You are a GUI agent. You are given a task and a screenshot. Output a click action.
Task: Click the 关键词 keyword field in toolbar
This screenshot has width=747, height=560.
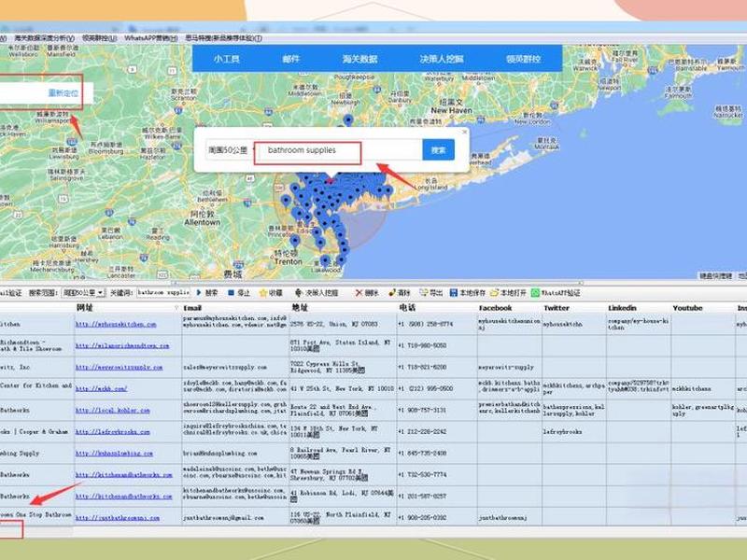coord(163,292)
